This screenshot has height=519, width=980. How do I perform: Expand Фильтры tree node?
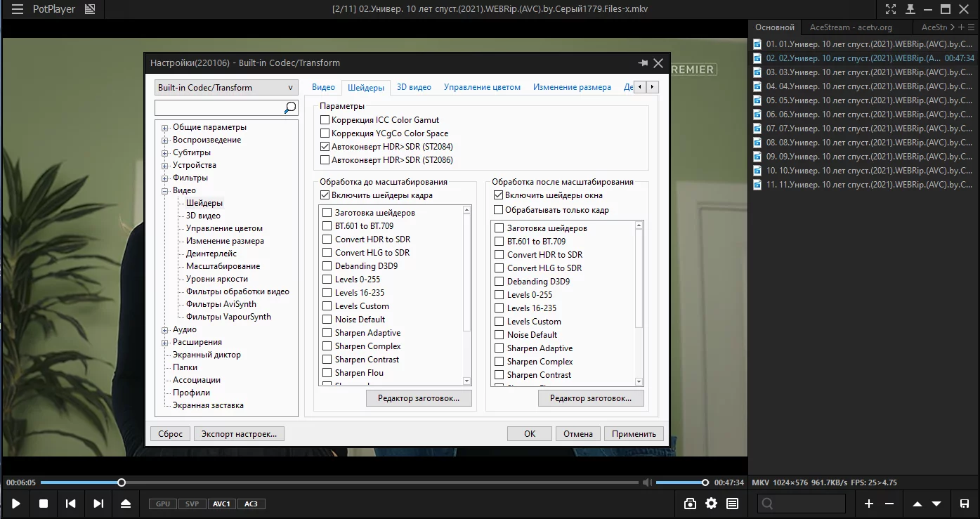[x=165, y=178]
